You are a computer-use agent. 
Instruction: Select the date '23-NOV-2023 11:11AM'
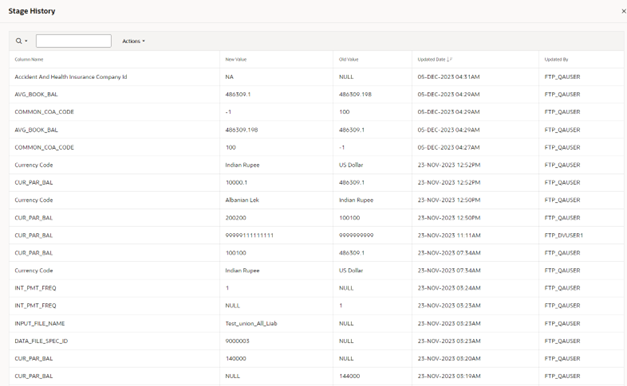pyautogui.click(x=449, y=235)
